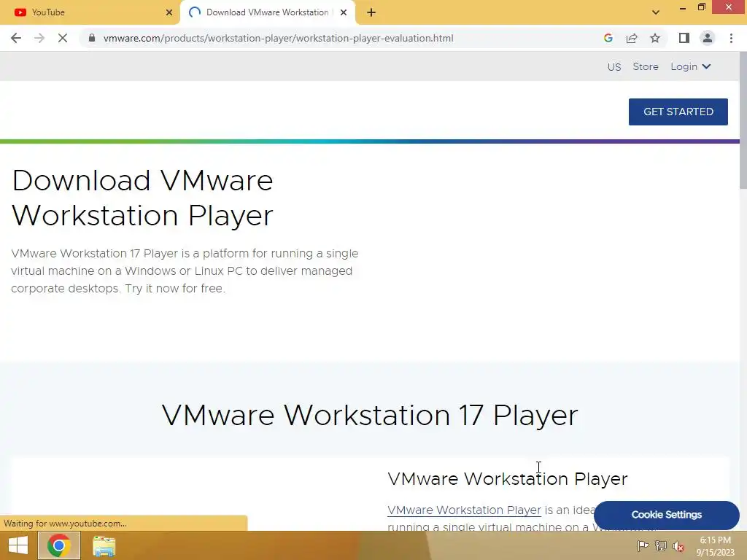Close the Download VMware Workstation tab
Image resolution: width=747 pixels, height=560 pixels.
coord(344,12)
